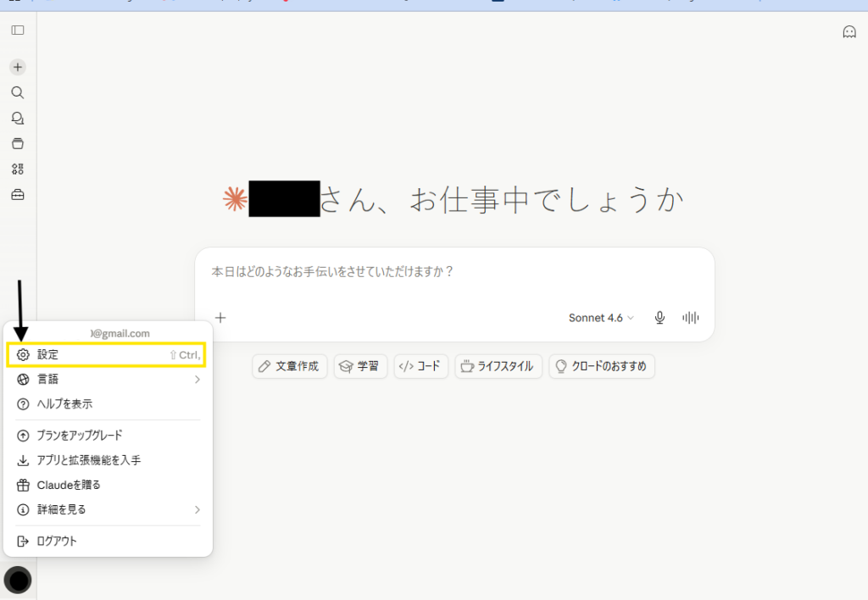Click the microphone dictation icon
Screen dimensions: 868x600
coord(659,318)
